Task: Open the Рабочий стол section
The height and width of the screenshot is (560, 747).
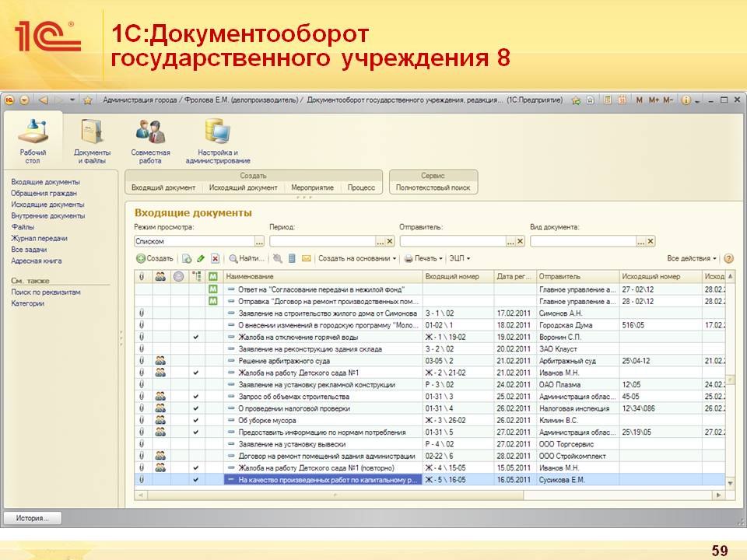Action: [33, 141]
